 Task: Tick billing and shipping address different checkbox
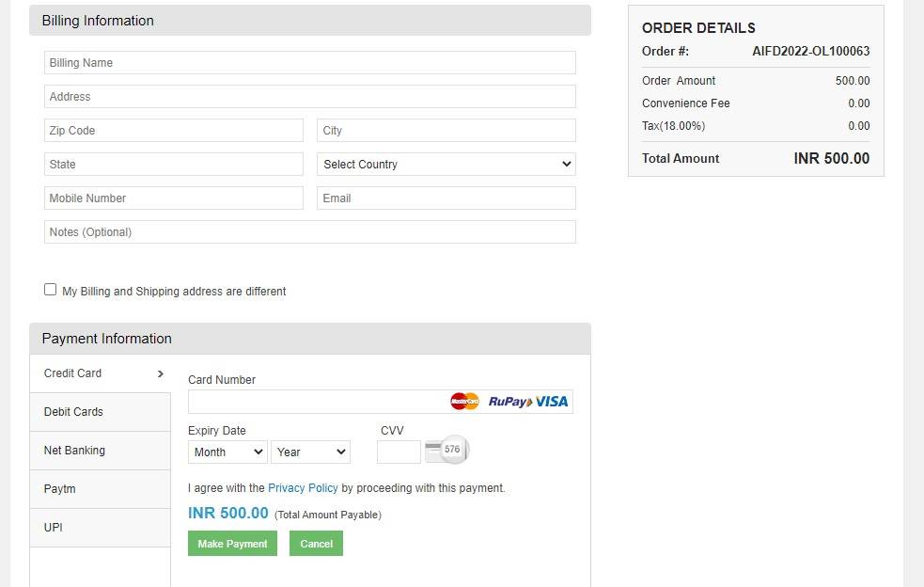click(x=51, y=290)
